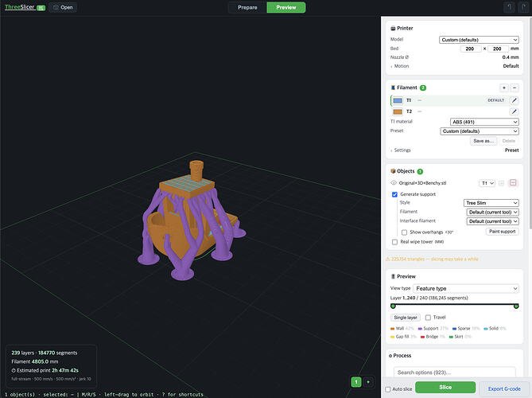
Task: Toggle the Skirt feature legend entry
Action: coord(460,337)
